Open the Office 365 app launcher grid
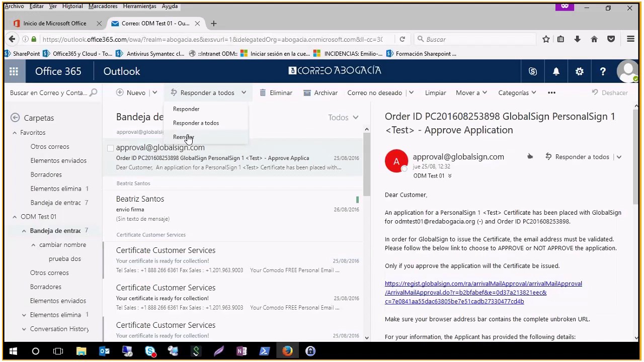644x362 pixels. coord(14,71)
